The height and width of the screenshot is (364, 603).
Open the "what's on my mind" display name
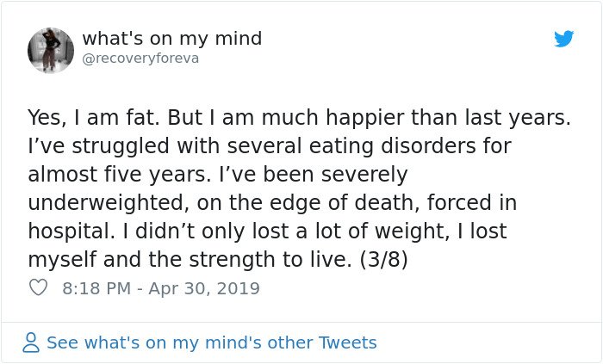tap(172, 39)
